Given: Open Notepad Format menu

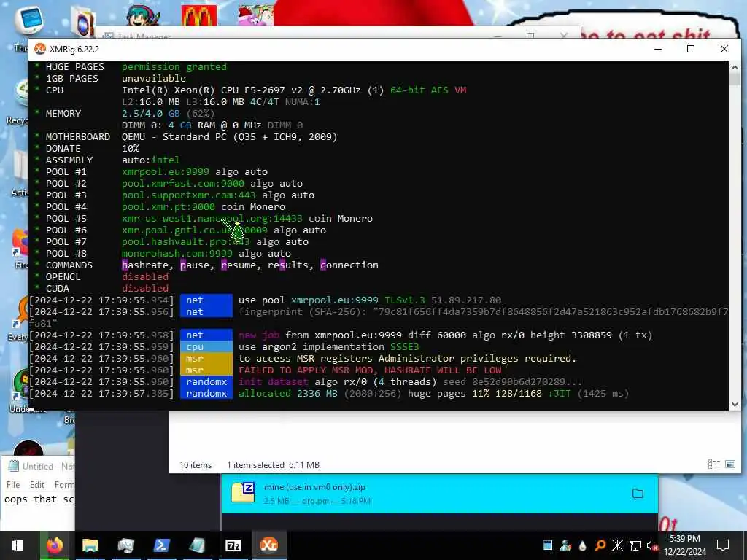Looking at the screenshot, I should click(x=64, y=485).
